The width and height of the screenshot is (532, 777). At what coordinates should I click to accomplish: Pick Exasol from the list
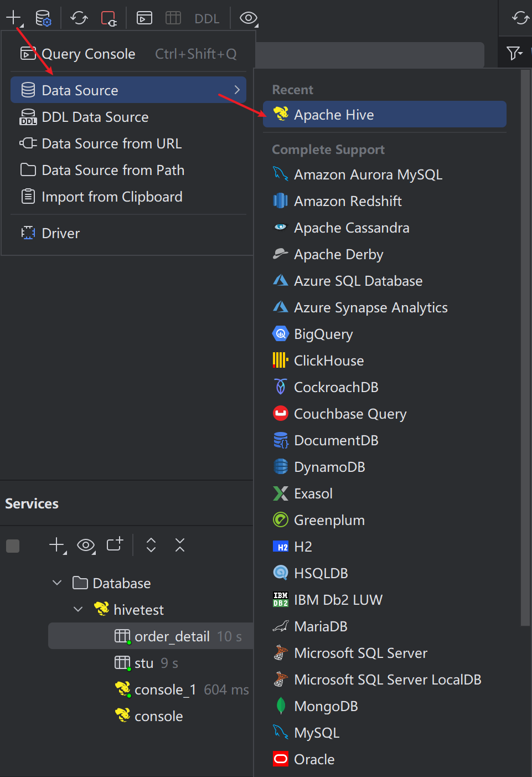pyautogui.click(x=385, y=493)
